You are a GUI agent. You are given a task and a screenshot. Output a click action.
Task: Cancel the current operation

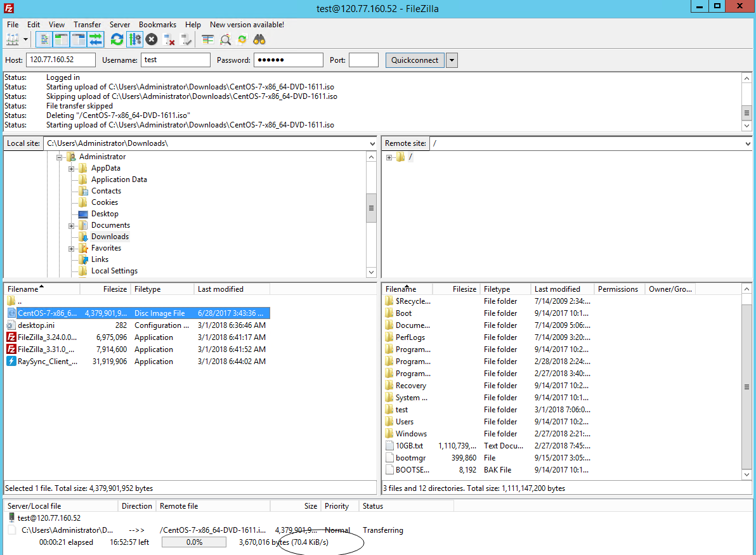tap(152, 39)
